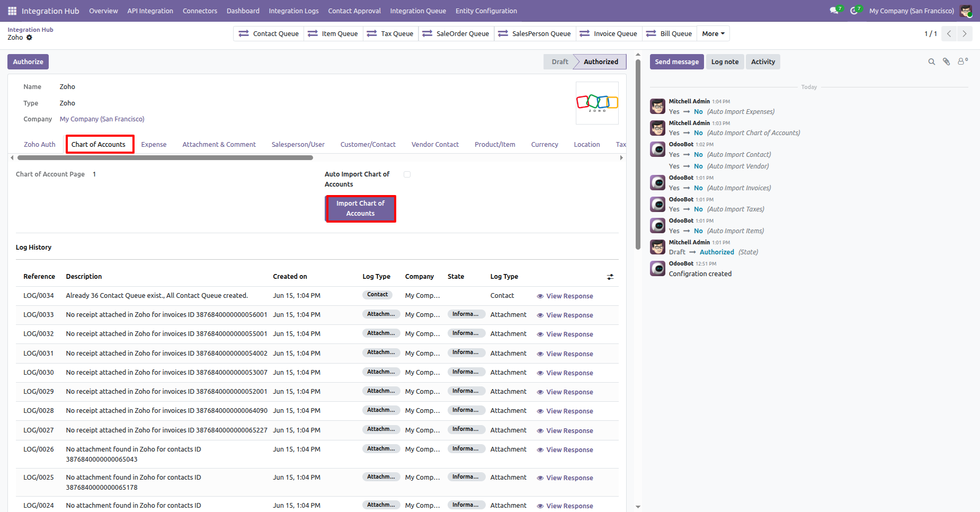Switch to the Currency tab
This screenshot has width=980, height=512.
pyautogui.click(x=545, y=145)
